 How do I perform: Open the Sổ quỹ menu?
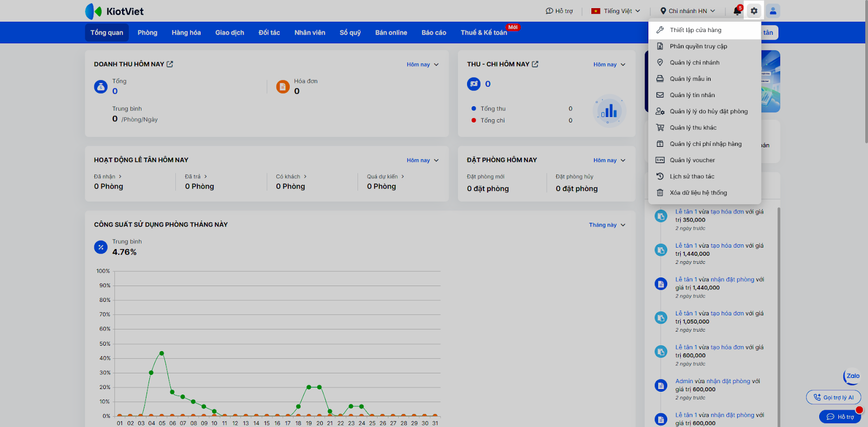point(350,33)
